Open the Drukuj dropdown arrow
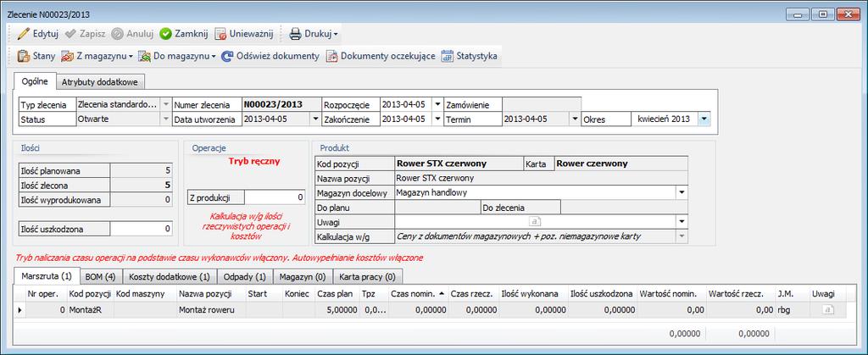The width and height of the screenshot is (868, 355). (x=336, y=34)
